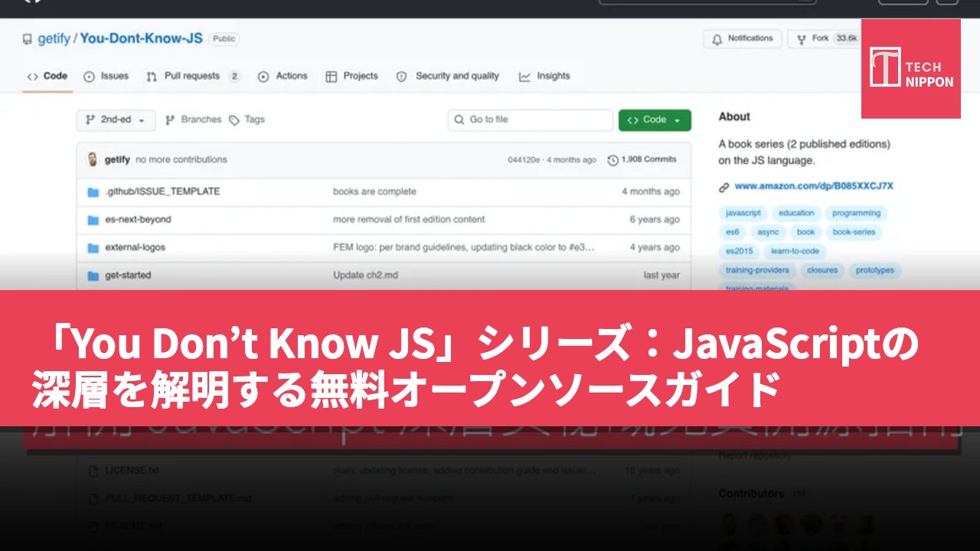
Task: Click the You-Dont-Know-JS repository name
Action: (142, 38)
